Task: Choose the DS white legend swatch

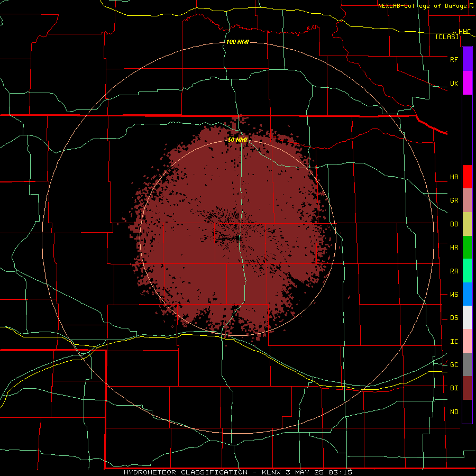Action: point(467,317)
